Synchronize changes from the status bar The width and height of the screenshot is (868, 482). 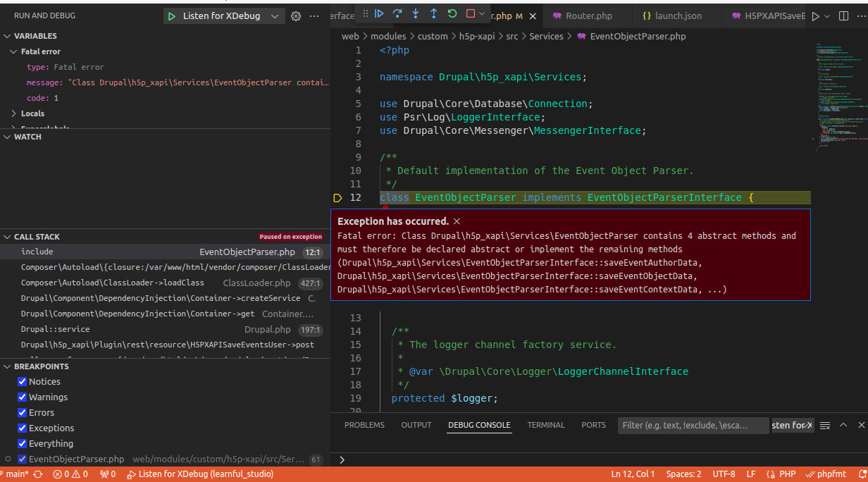click(38, 474)
